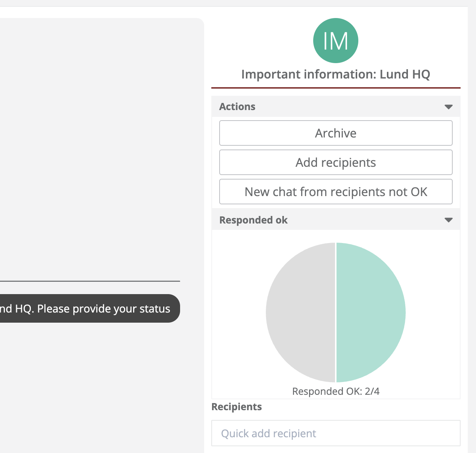Click the Actions header label
The image size is (476, 453).
click(237, 107)
